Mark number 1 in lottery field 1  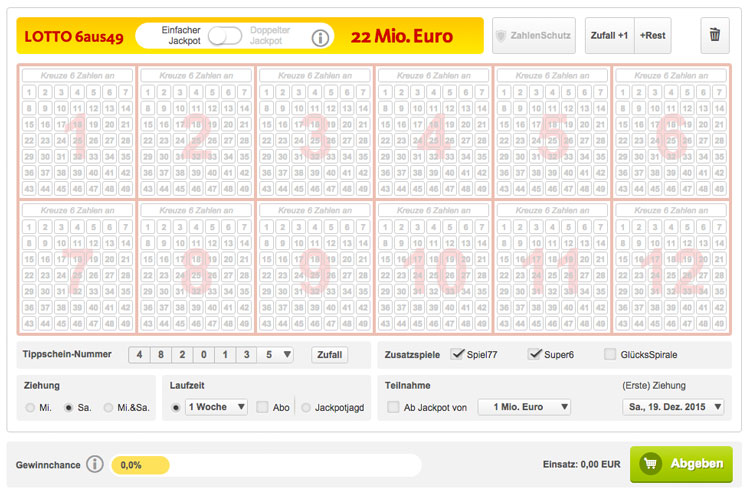[x=29, y=92]
